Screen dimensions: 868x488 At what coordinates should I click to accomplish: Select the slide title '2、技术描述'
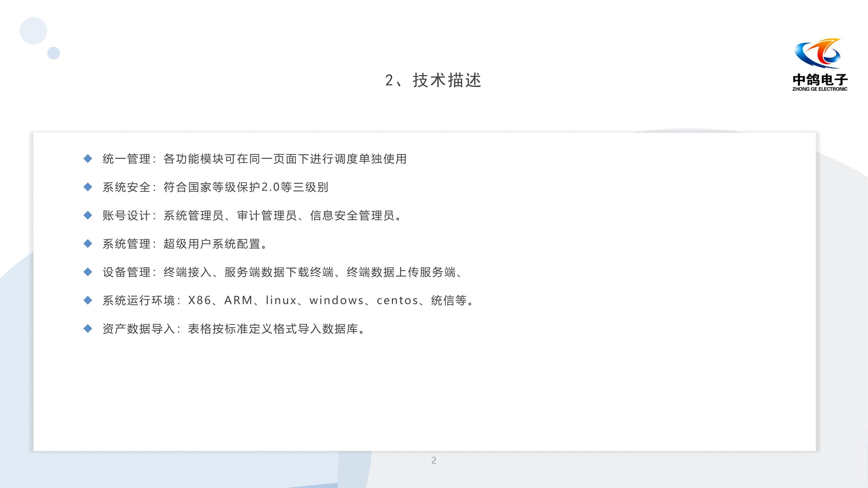434,80
